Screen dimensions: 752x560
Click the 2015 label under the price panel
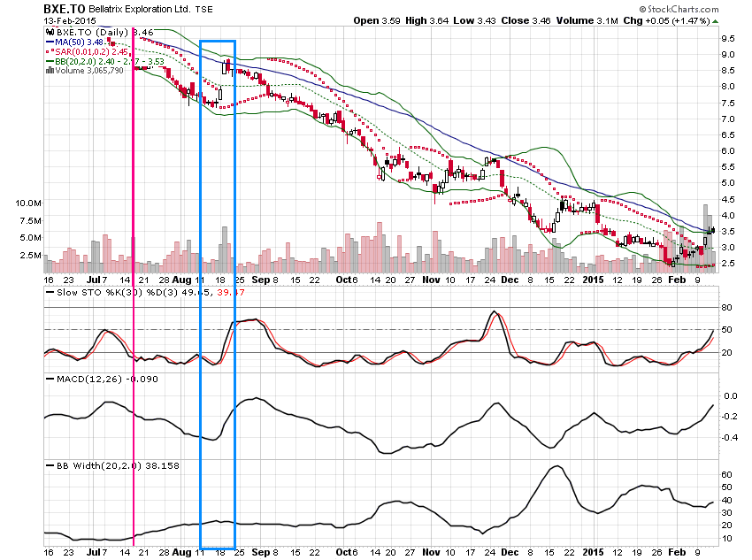[593, 280]
